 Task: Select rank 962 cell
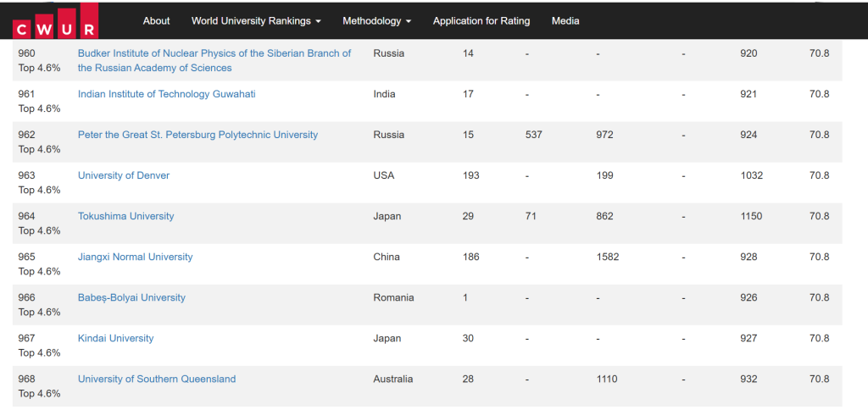[39, 142]
